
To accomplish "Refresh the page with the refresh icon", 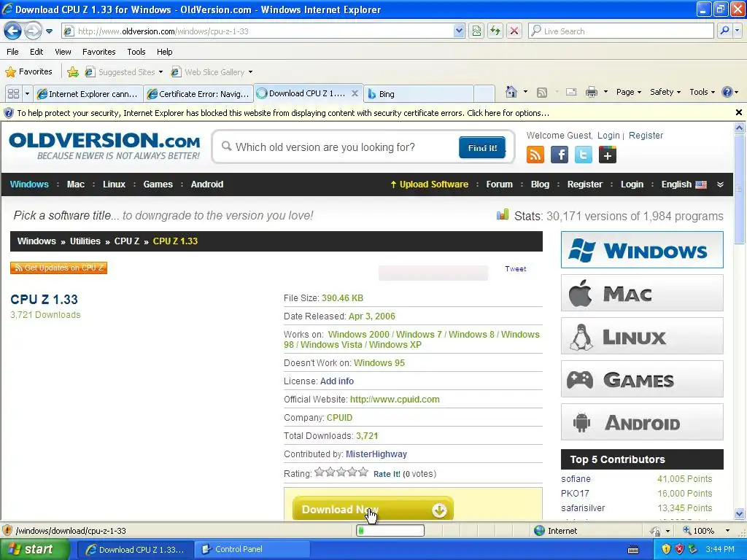I will [x=495, y=31].
